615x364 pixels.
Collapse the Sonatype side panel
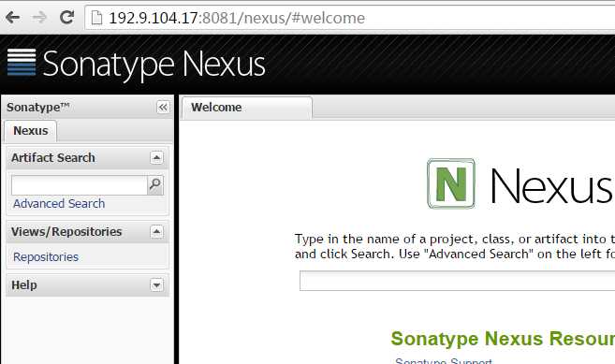[x=163, y=107]
